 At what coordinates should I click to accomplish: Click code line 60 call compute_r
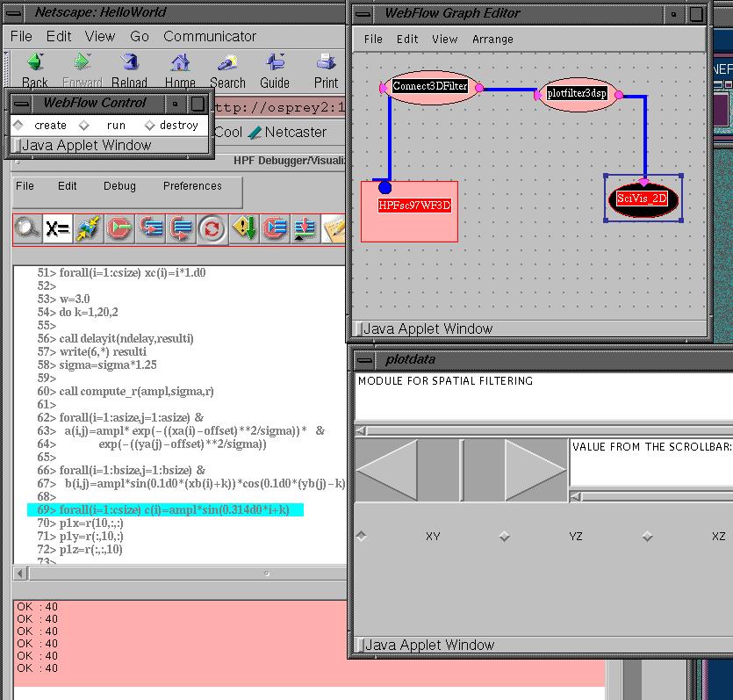point(126,391)
